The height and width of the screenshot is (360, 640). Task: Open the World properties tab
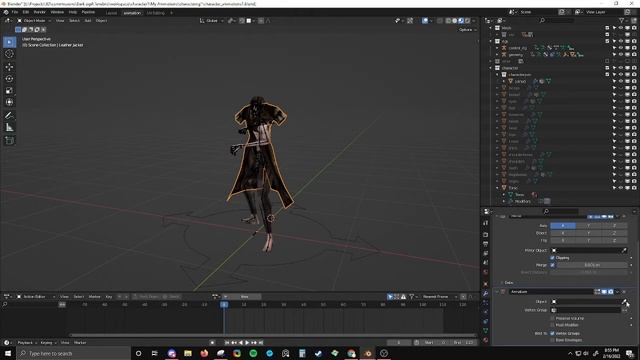tap(486, 272)
